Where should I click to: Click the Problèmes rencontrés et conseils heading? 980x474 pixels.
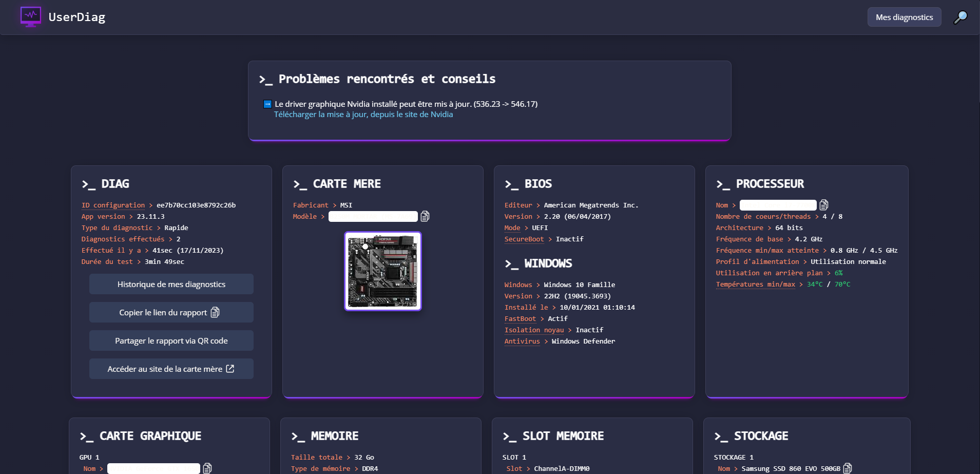(387, 79)
